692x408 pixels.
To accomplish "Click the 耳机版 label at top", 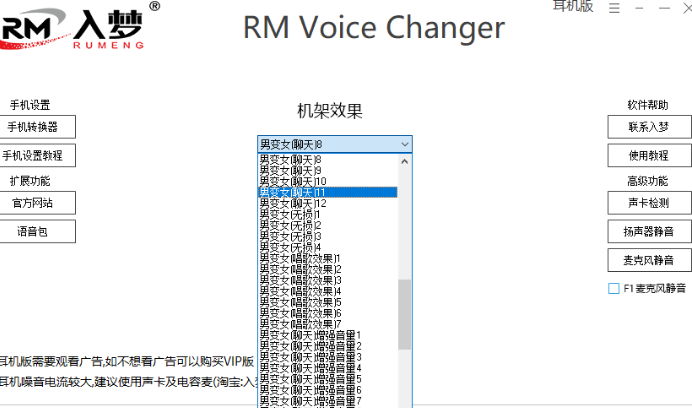I will click(573, 6).
